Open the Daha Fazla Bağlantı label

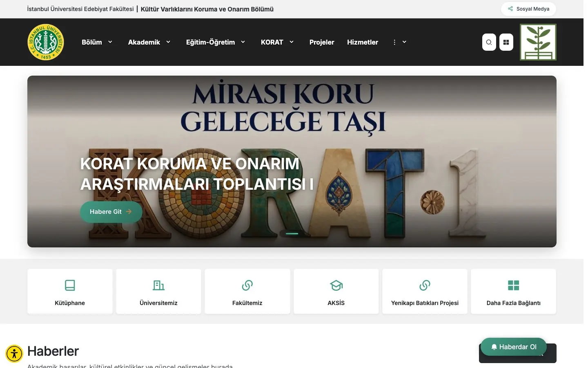pos(513,303)
